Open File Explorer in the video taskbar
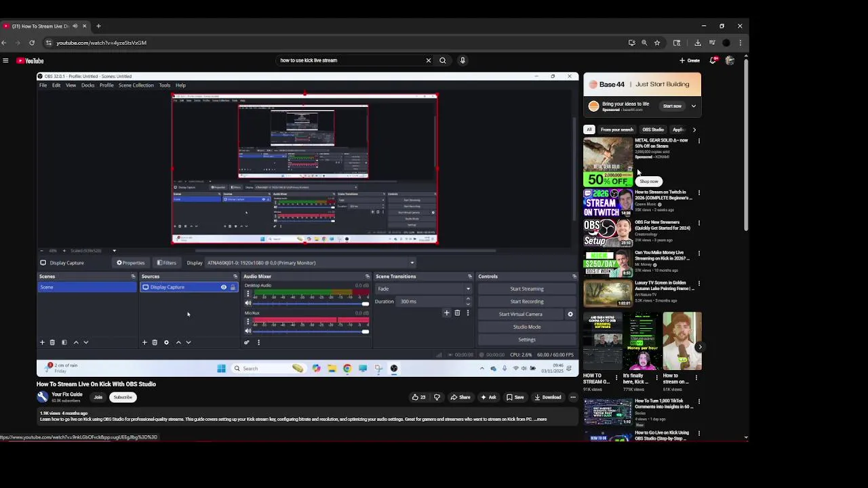Screen dimensions: 868x488 click(x=332, y=369)
